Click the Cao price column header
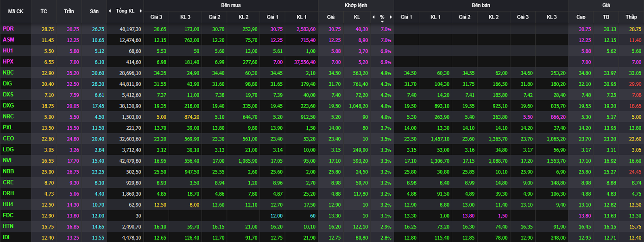The width and height of the screenshot is (644, 242). pyautogui.click(x=581, y=17)
